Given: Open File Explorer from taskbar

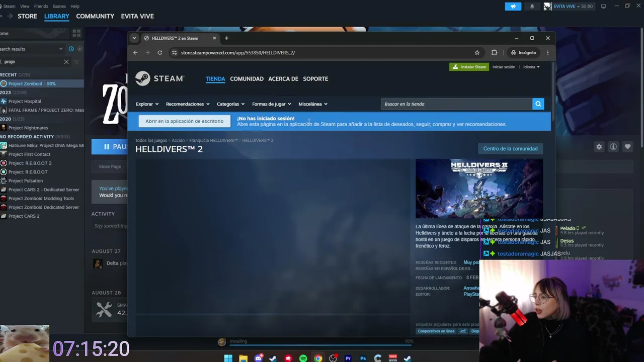Looking at the screenshot, I should (243, 358).
